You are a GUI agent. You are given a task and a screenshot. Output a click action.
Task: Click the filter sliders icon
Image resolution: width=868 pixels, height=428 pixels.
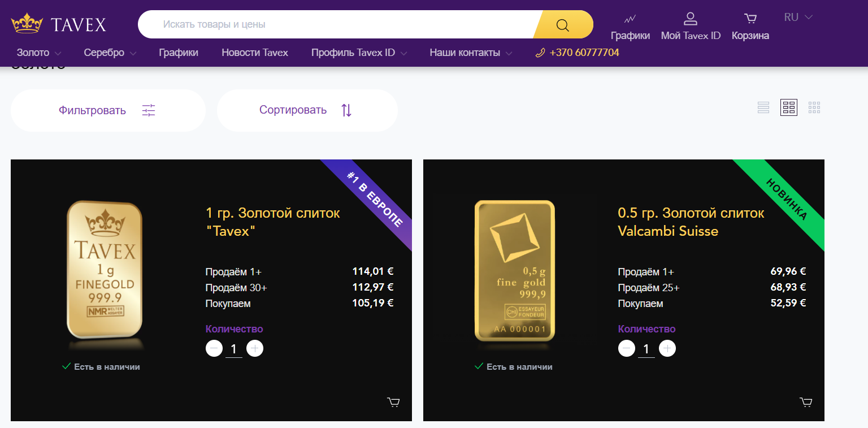click(149, 110)
